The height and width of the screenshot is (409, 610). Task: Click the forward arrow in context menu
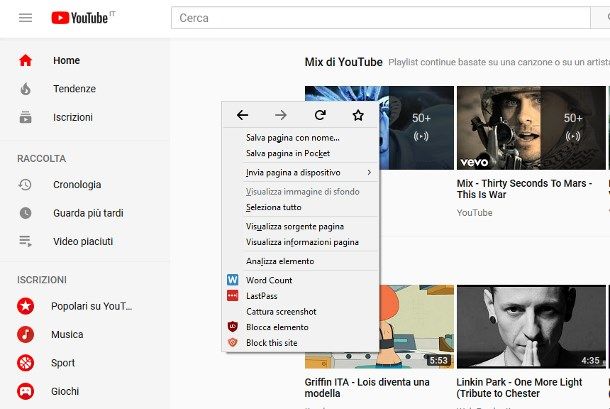coord(280,115)
